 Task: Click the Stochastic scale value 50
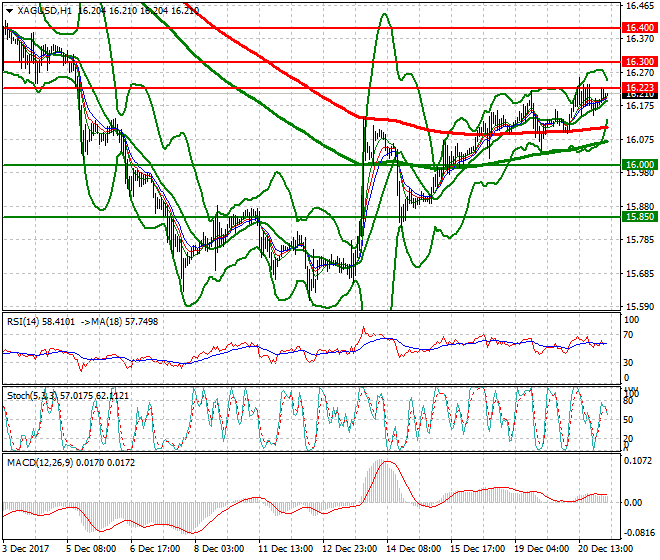pos(628,420)
